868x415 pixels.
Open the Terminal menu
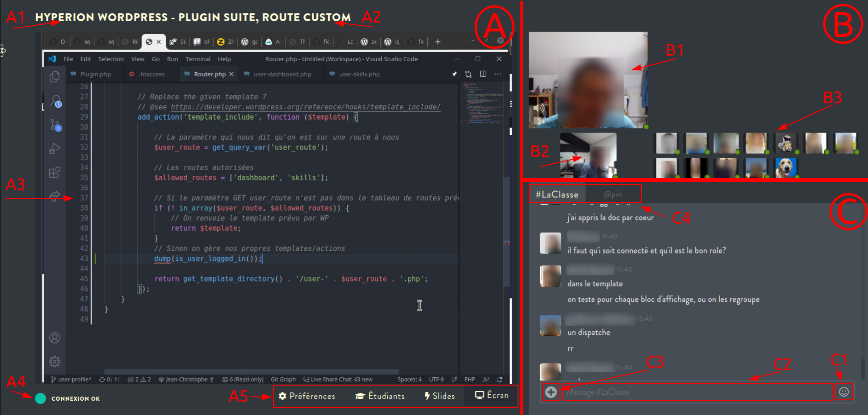click(x=198, y=59)
